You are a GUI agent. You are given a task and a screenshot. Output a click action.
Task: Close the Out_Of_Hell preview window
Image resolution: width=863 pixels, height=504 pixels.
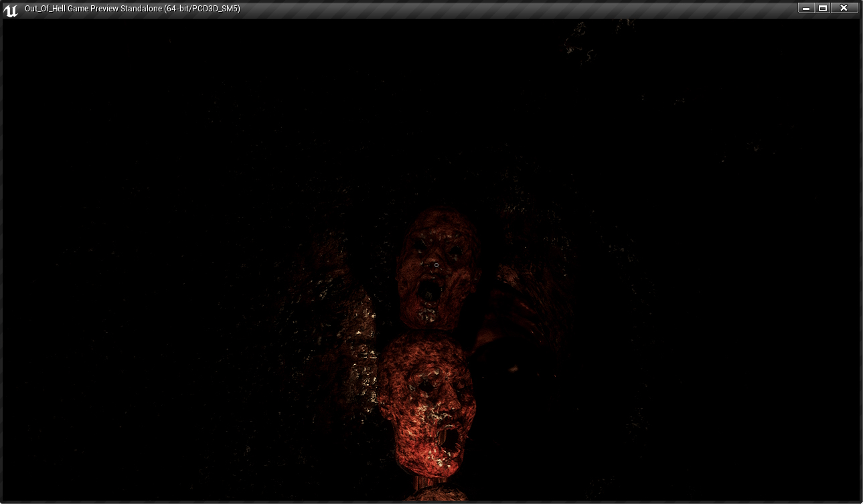(x=844, y=8)
